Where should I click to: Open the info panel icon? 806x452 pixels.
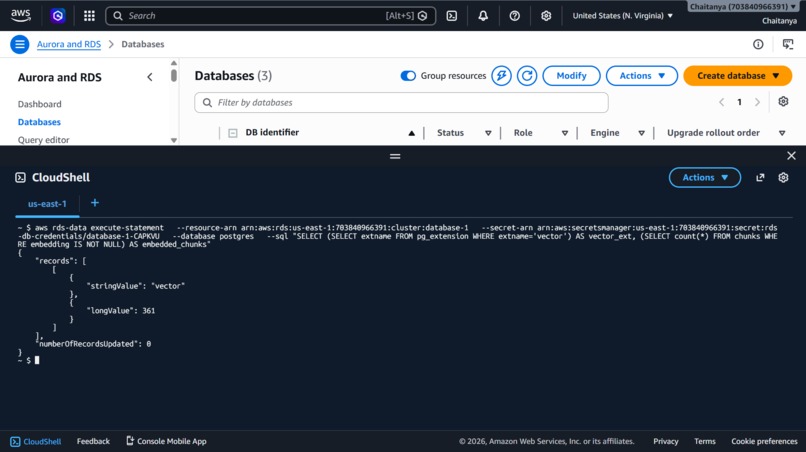point(758,44)
